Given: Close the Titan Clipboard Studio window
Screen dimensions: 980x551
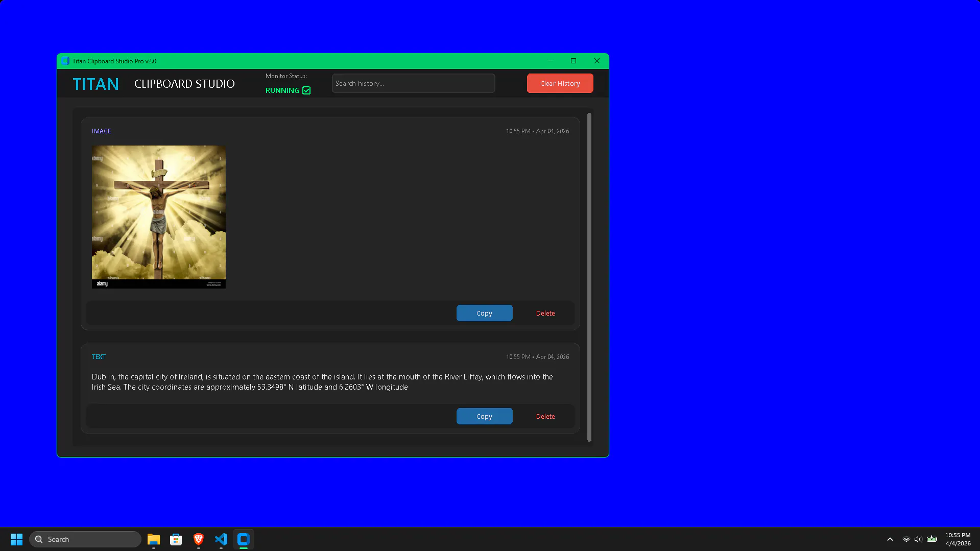Looking at the screenshot, I should 597,61.
